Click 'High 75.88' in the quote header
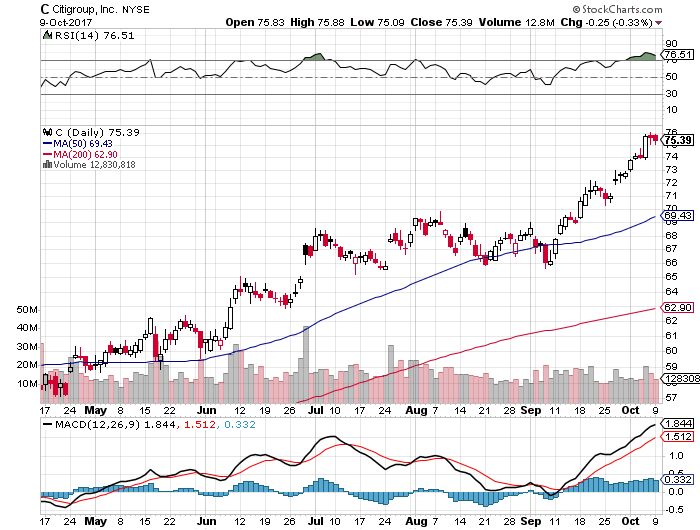This screenshot has height=530, width=700. point(317,22)
